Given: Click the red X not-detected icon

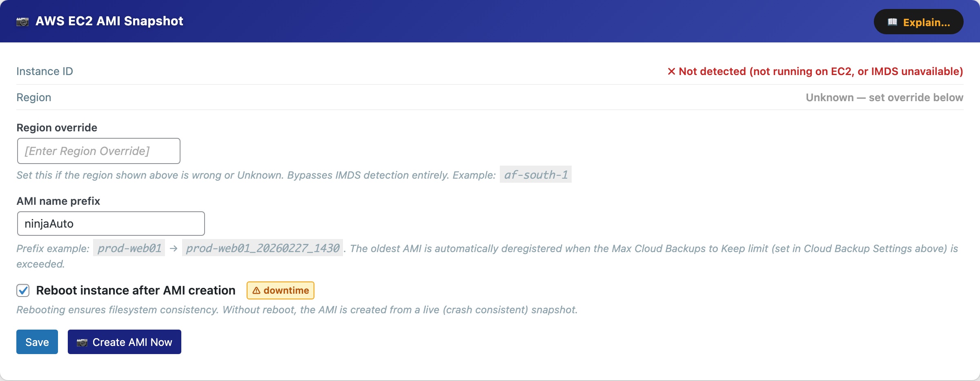Looking at the screenshot, I should click(x=671, y=71).
